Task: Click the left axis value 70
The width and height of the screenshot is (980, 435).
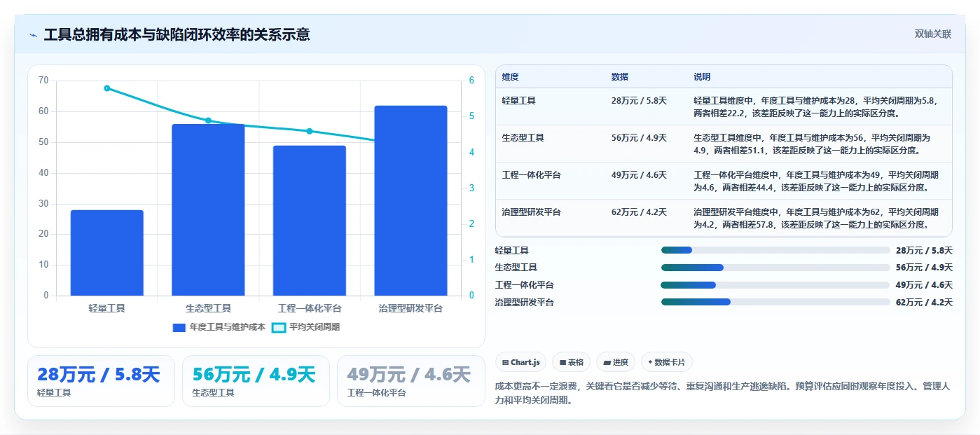Action: click(x=43, y=81)
